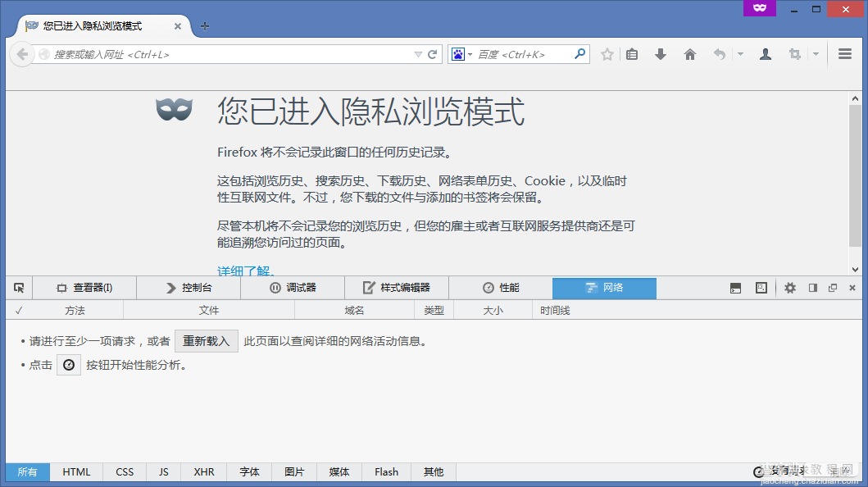
Task: Filter requests by CSS
Action: click(125, 472)
